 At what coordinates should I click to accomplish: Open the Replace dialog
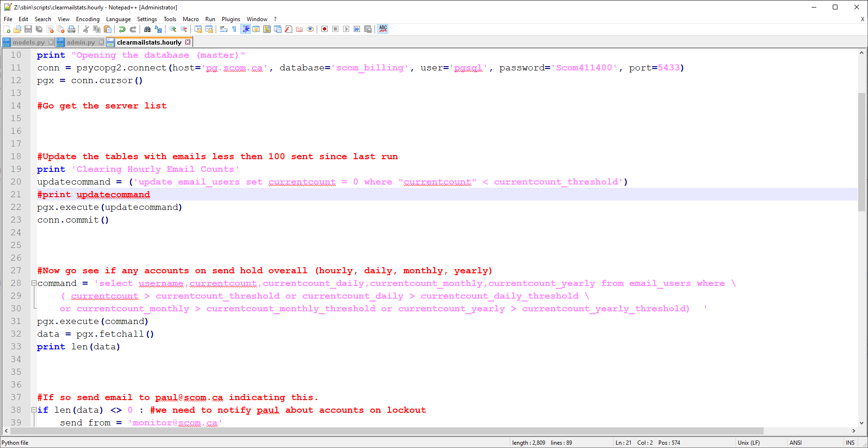tap(158, 29)
